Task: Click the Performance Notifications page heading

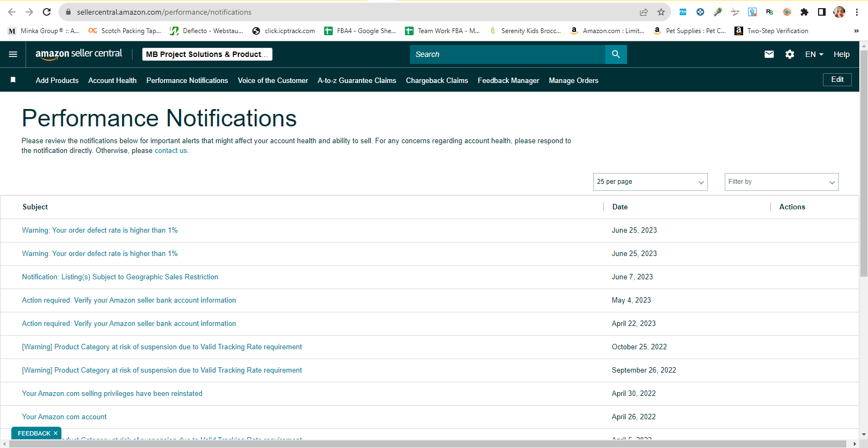Action: [159, 118]
